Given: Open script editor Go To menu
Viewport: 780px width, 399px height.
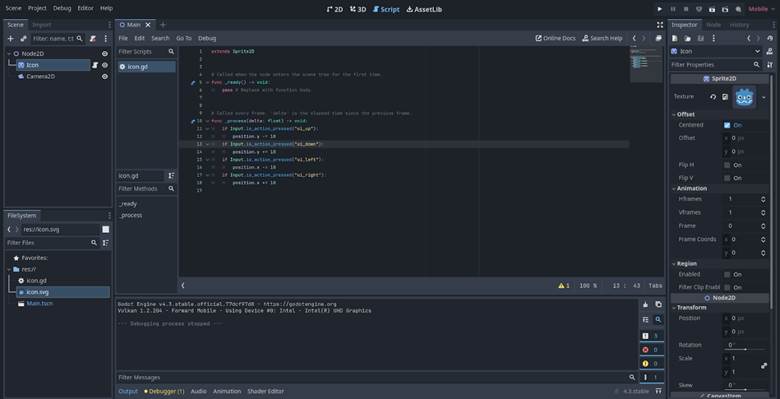Looking at the screenshot, I should [184, 38].
